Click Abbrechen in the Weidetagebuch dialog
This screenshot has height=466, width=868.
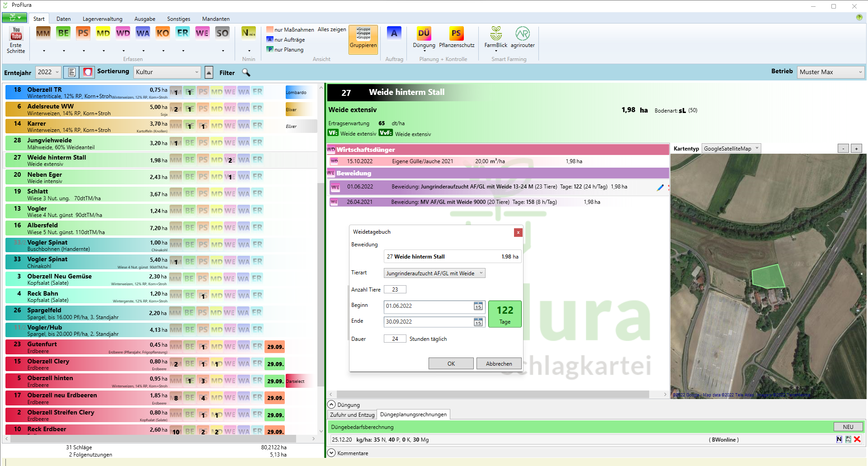(x=499, y=364)
